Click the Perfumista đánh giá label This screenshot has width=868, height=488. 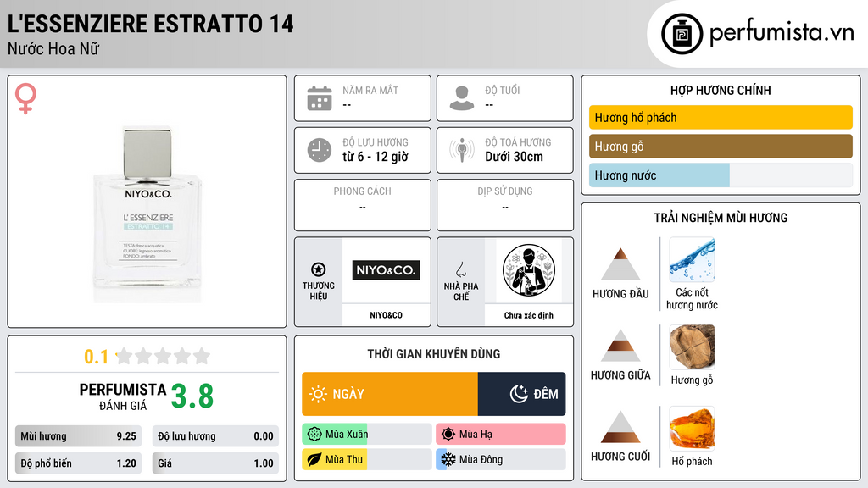pos(123,396)
